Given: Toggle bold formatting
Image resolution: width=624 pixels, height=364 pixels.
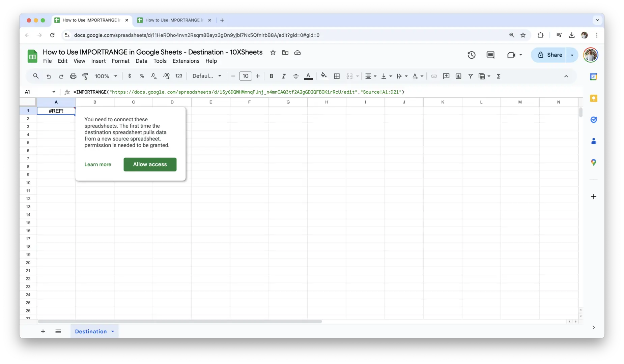Looking at the screenshot, I should pos(271,76).
